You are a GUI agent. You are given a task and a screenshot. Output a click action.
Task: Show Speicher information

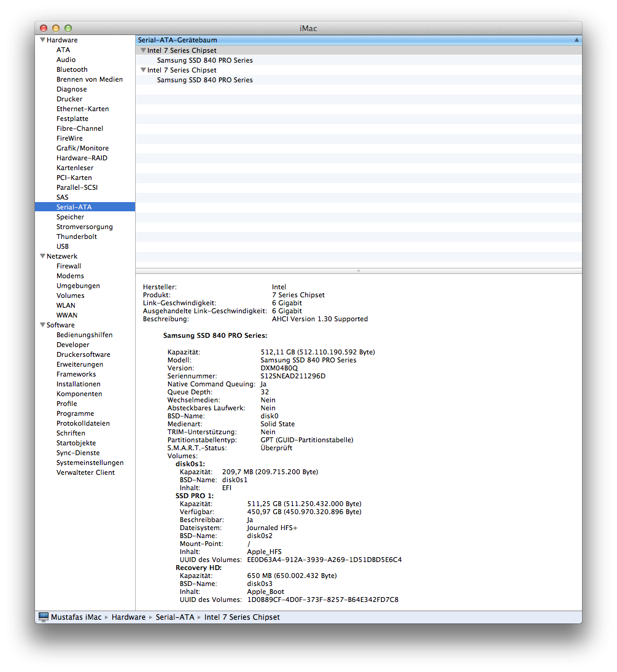[70, 217]
